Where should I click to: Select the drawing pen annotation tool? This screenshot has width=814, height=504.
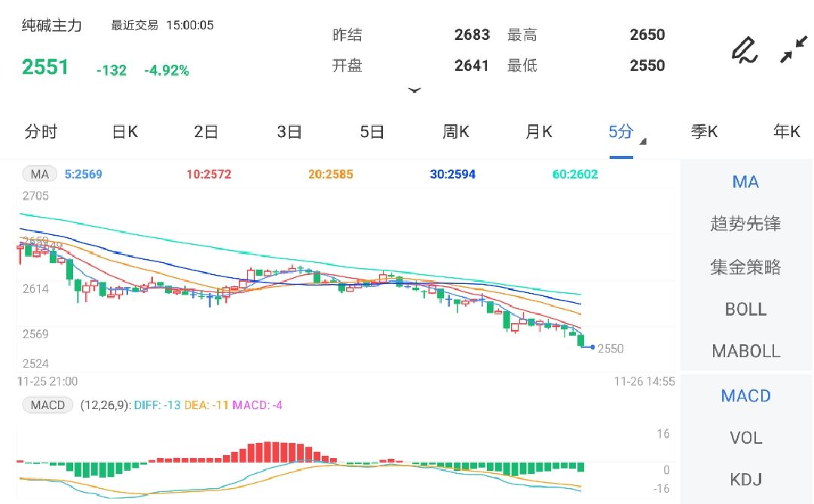coord(745,50)
